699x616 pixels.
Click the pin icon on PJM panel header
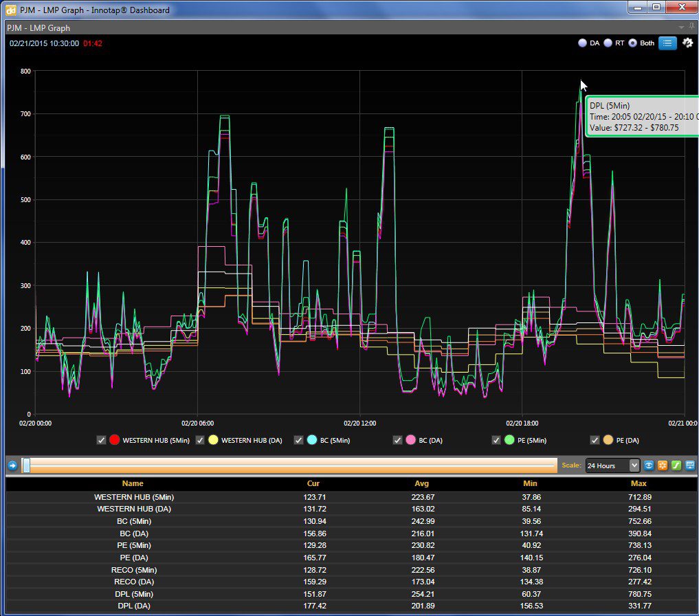(x=691, y=27)
